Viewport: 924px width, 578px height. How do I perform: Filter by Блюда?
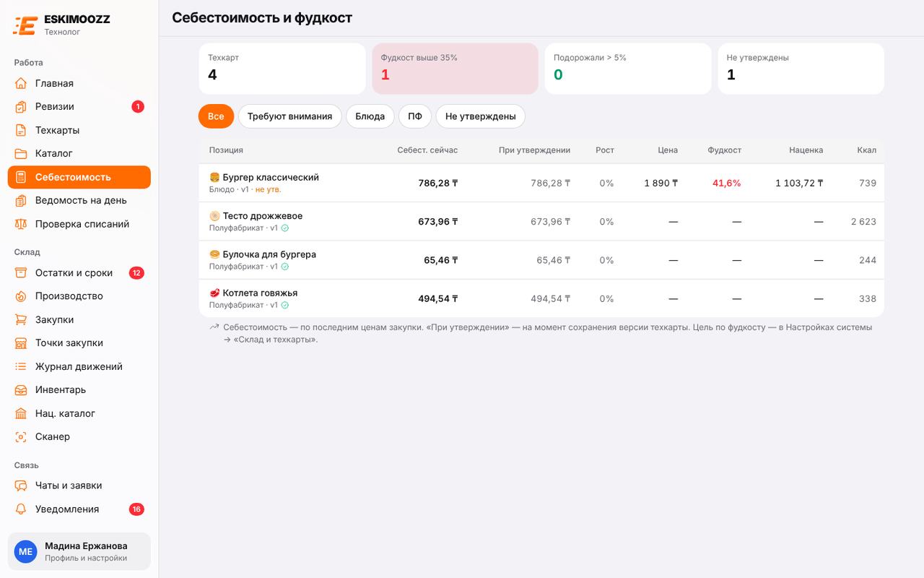click(x=370, y=116)
